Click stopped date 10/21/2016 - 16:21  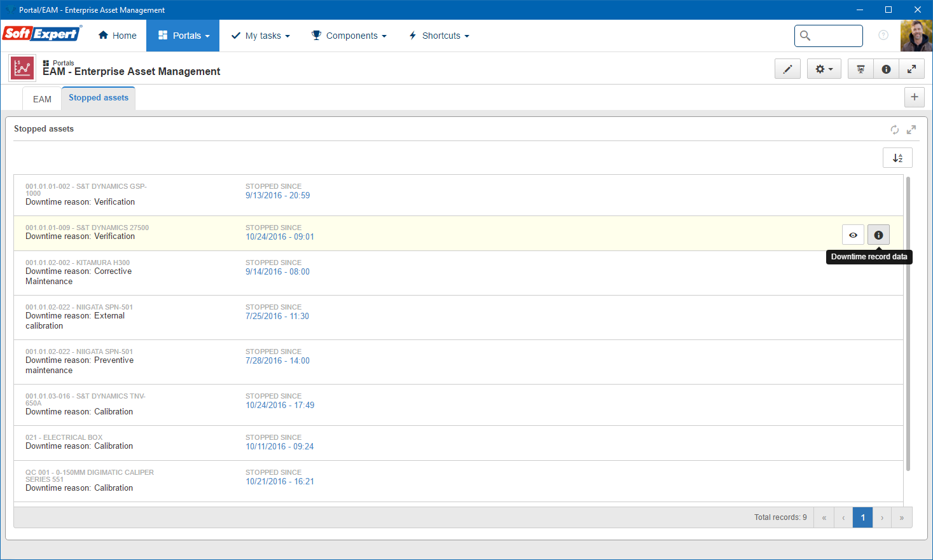point(280,482)
